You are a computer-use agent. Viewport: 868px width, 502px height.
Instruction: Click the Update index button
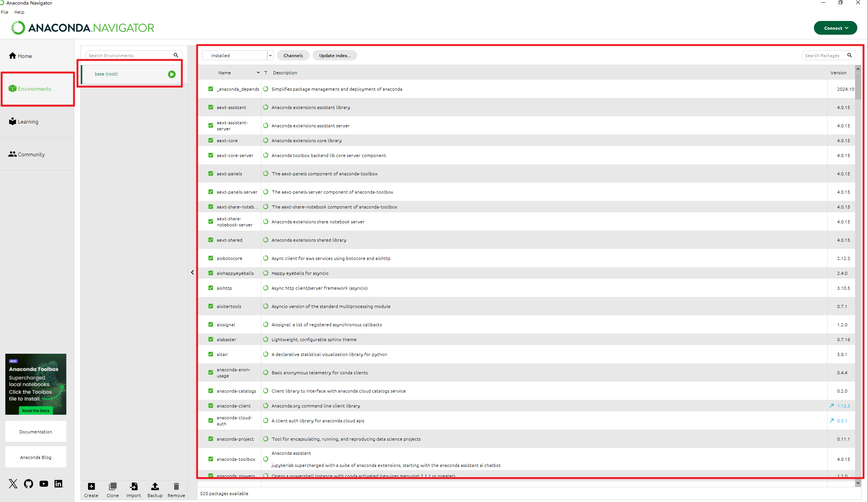coord(335,56)
